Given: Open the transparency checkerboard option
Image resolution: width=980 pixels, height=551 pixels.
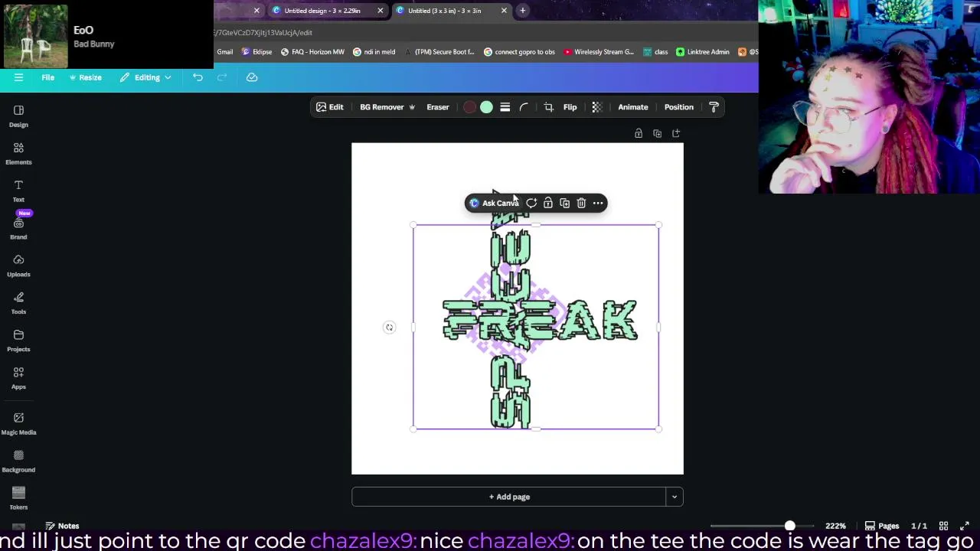Looking at the screenshot, I should (597, 107).
